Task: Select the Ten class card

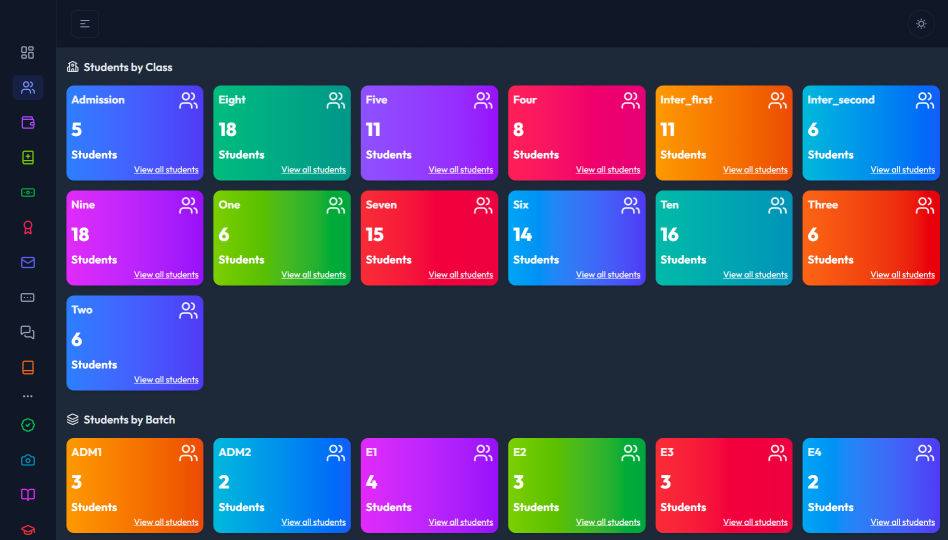Action: [723, 237]
